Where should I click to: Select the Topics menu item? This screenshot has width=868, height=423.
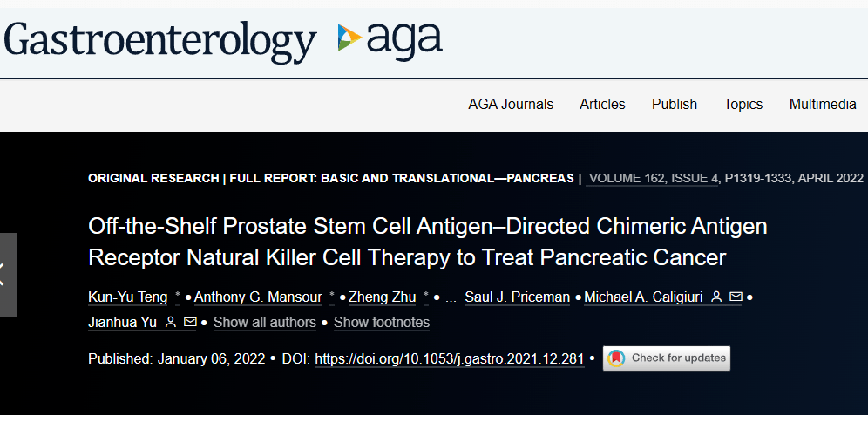743,104
